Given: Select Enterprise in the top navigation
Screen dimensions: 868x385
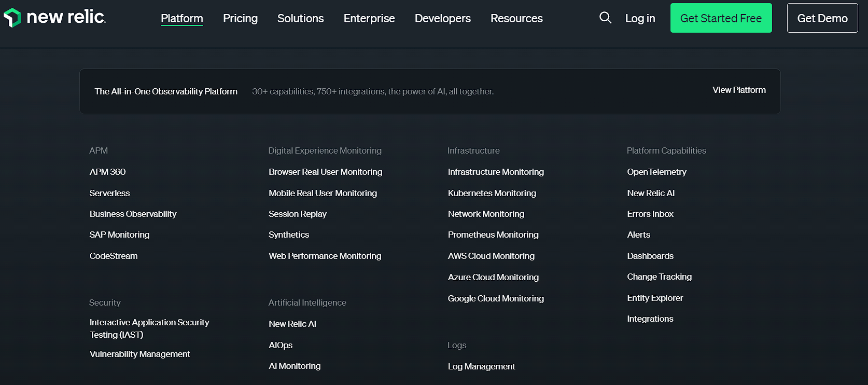Looking at the screenshot, I should 369,18.
